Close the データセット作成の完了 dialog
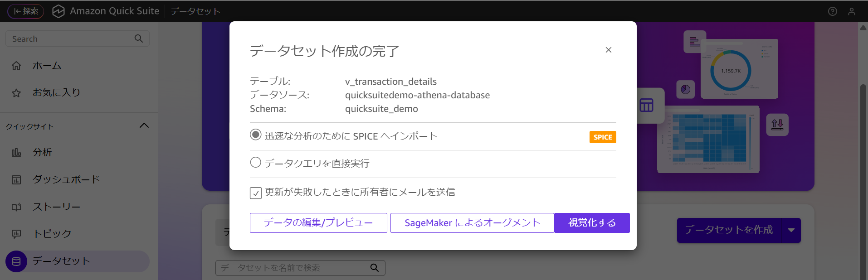 click(609, 50)
